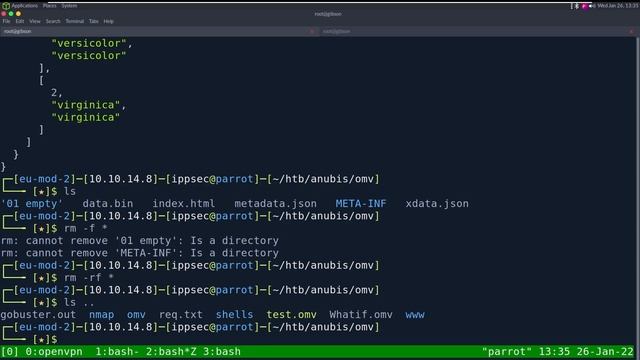
Task: Close the second terminal tab
Action: click(x=631, y=31)
